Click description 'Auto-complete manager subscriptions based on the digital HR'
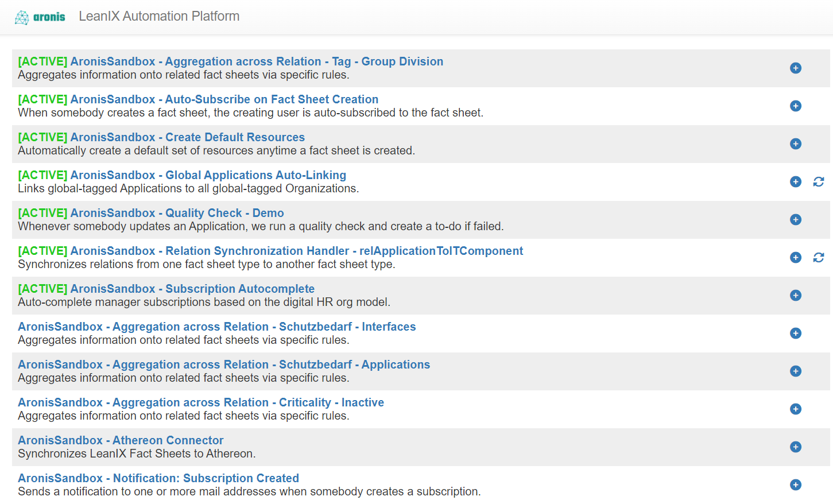The width and height of the screenshot is (833, 504). [x=204, y=303]
